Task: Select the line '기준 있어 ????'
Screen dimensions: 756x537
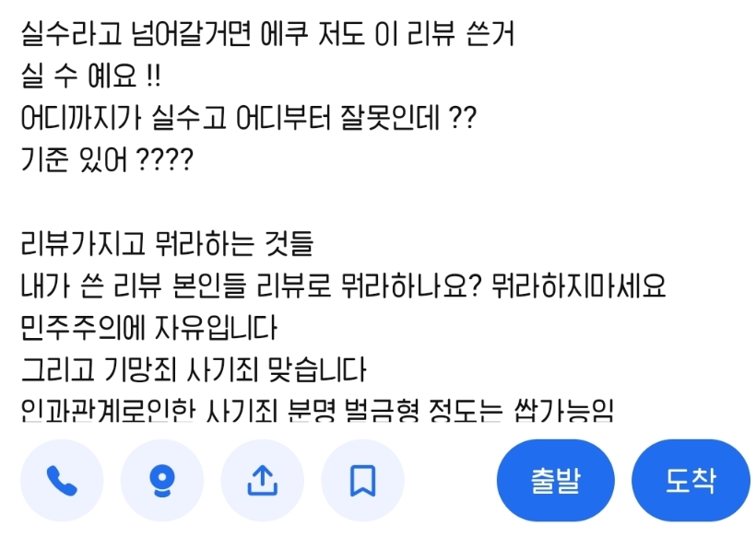Action: point(107,160)
